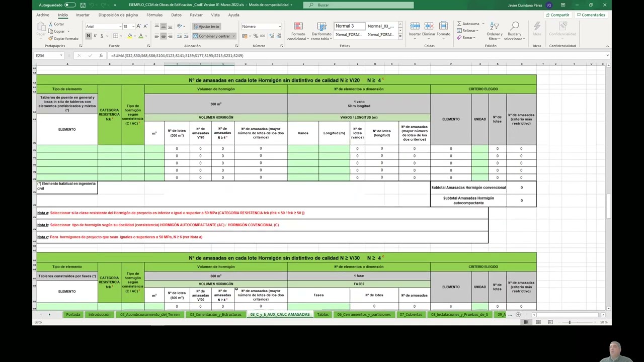Click the Save disk icon in title bar

pos(83,5)
